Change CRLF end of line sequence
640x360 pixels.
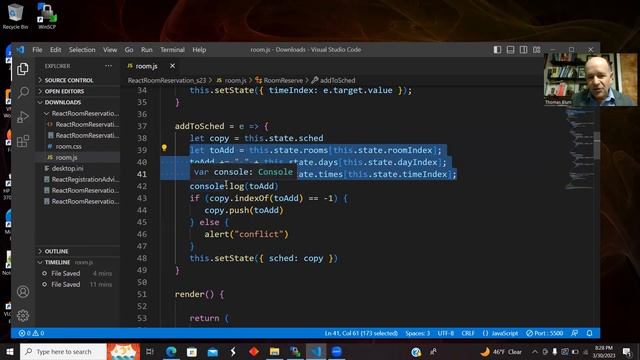[x=468, y=333]
